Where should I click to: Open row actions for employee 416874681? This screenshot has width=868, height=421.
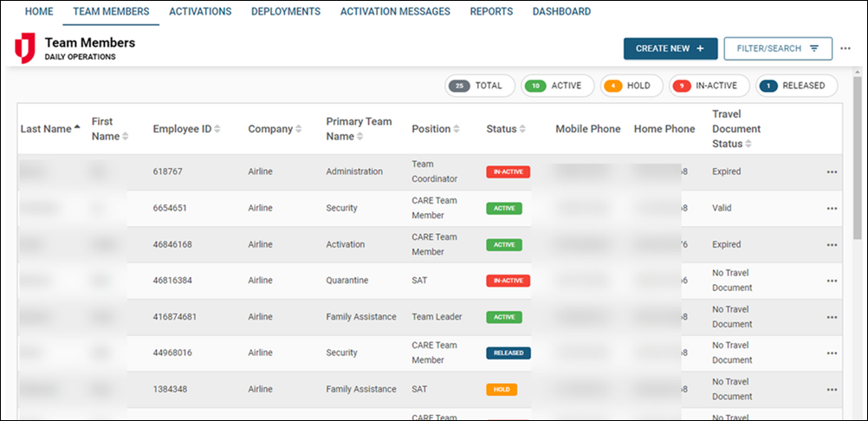coord(832,317)
